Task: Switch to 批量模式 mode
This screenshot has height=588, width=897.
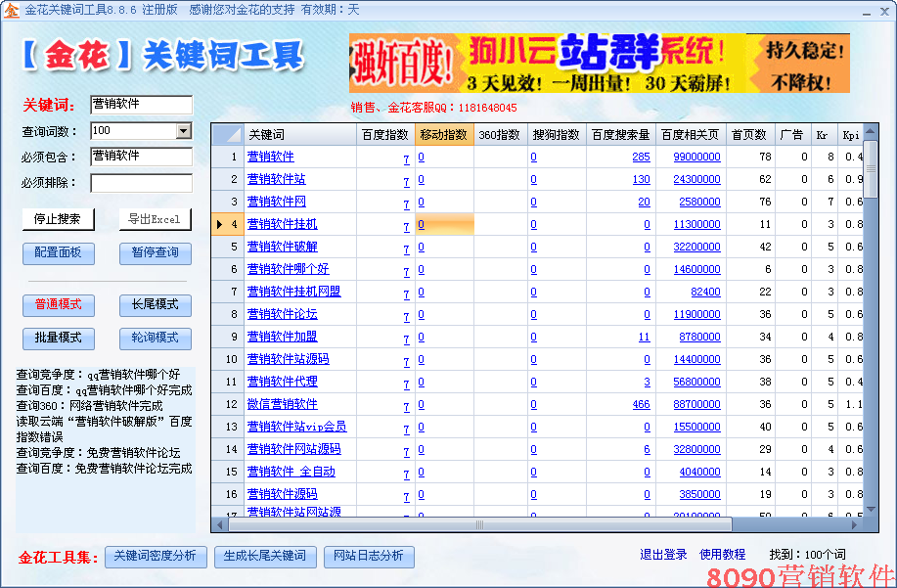Action: click(x=58, y=338)
